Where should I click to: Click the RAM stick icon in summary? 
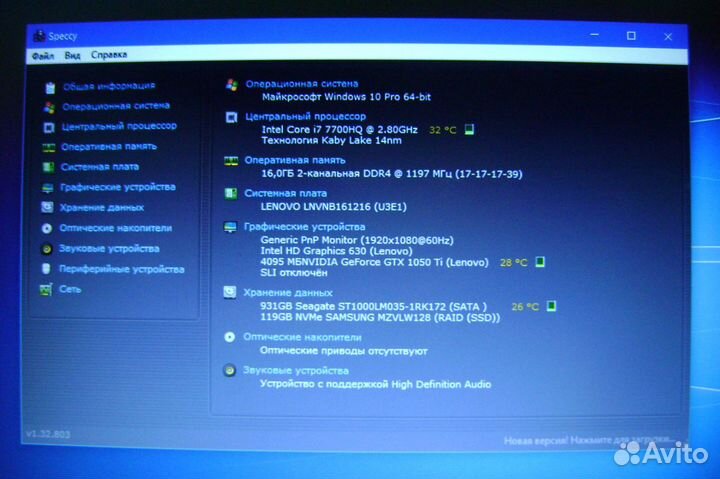231,161
